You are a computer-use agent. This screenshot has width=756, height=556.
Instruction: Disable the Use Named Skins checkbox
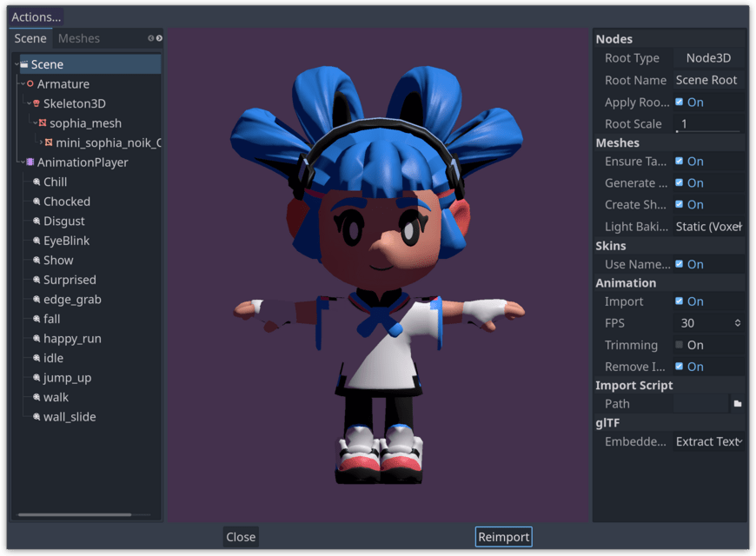click(680, 264)
